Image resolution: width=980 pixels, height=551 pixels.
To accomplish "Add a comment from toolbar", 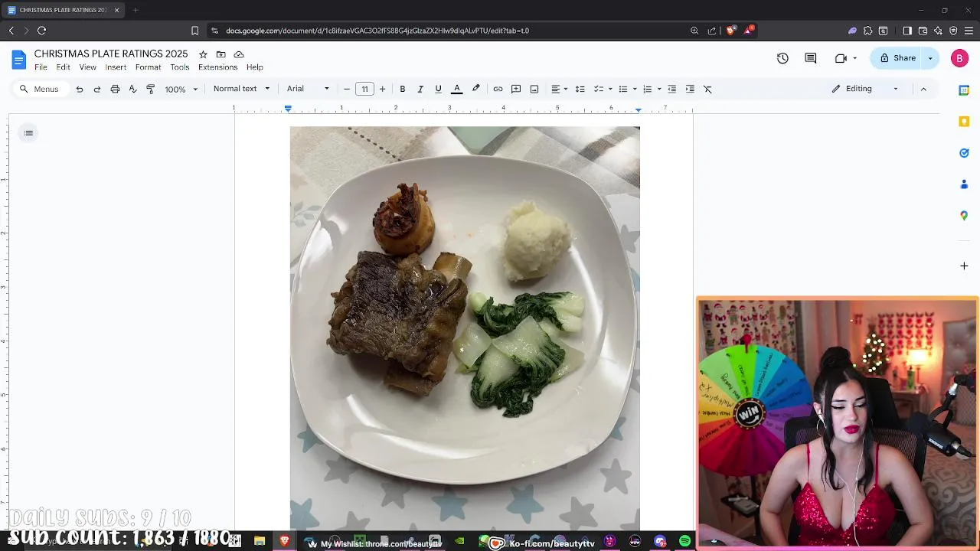I will click(516, 89).
